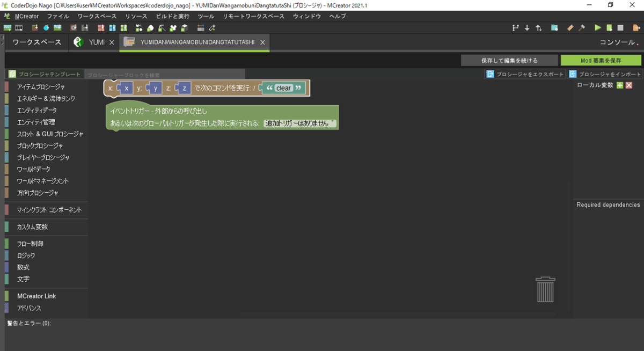Click the download import icon in toolbar
644x351 pixels.
(526, 27)
